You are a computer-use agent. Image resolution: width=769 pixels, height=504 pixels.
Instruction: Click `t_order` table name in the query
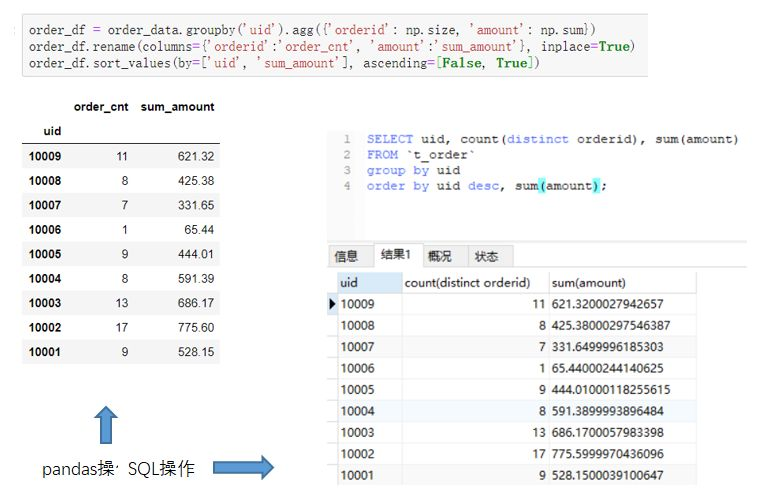(x=440, y=155)
